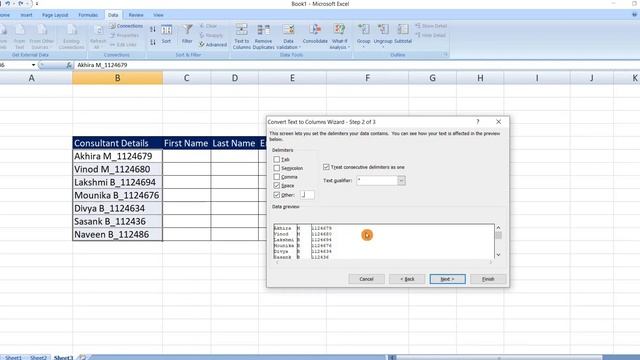
Task: Click the Cancel button in wizard
Action: (x=366, y=279)
